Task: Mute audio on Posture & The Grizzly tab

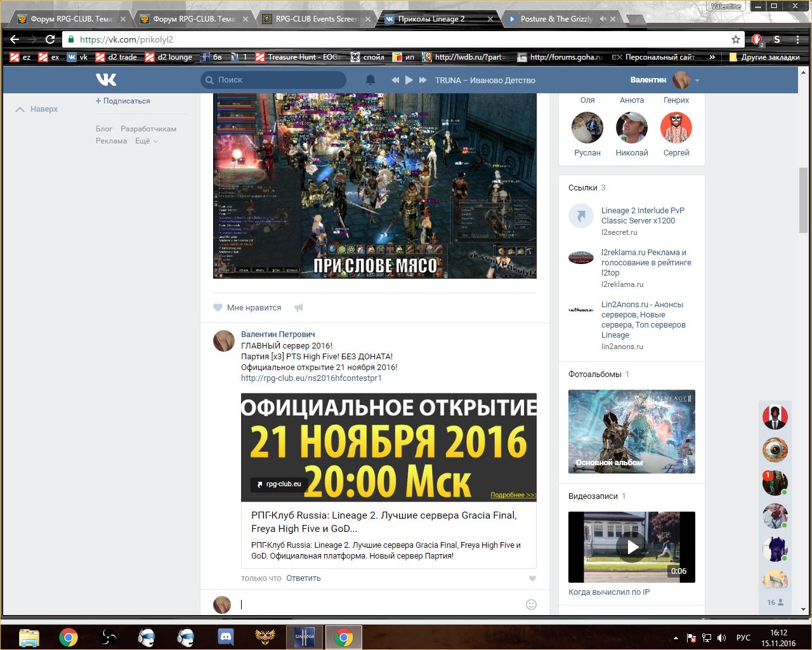Action: 603,19
